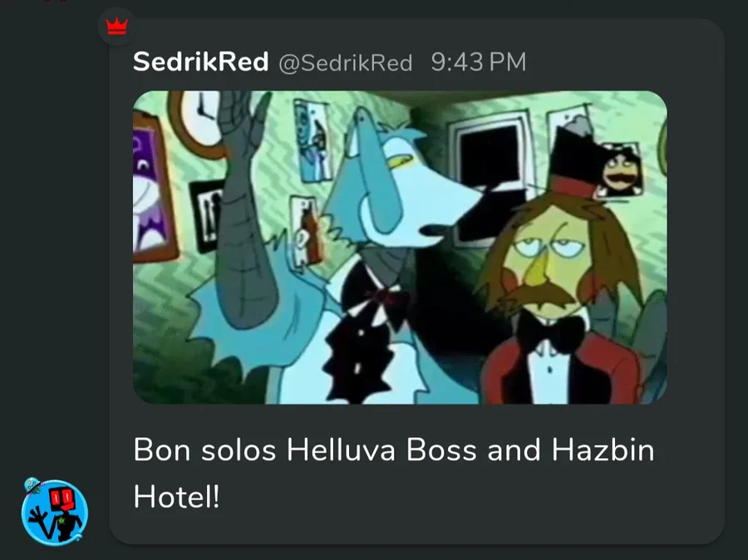The image size is (748, 560).
Task: Open the attached cartoon image
Action: 400,247
